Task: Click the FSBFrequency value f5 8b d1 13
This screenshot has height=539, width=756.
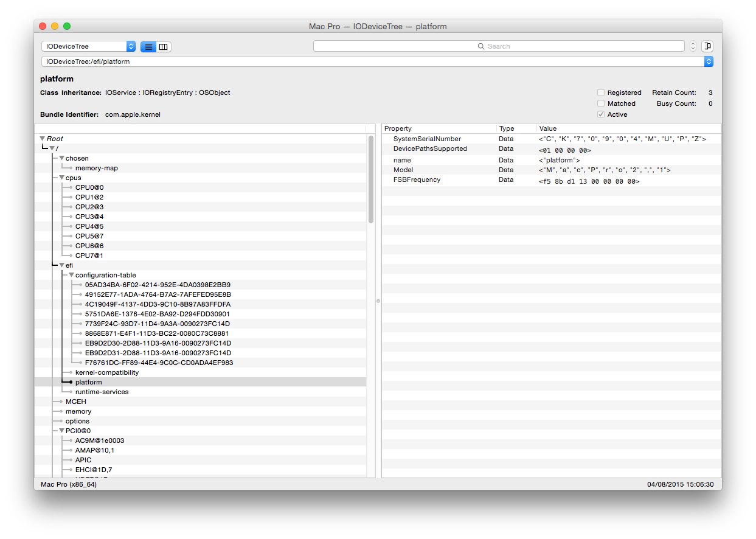Action: [589, 181]
